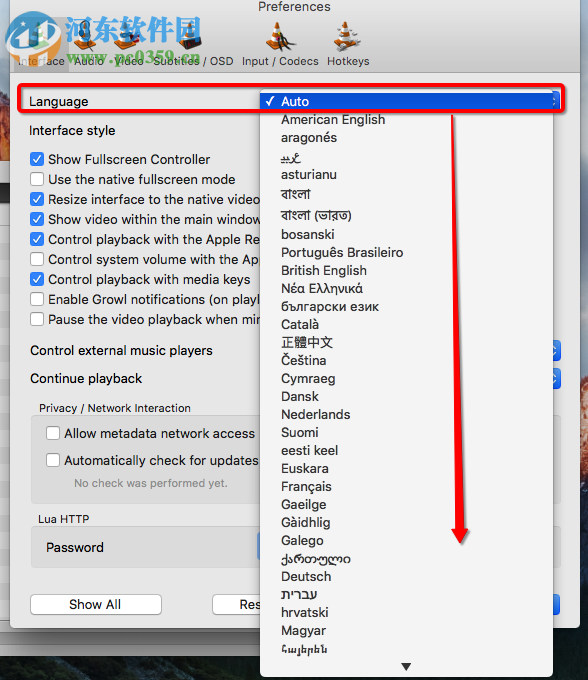The height and width of the screenshot is (680, 588).
Task: Choose Português Brasileiro language
Action: (406, 252)
